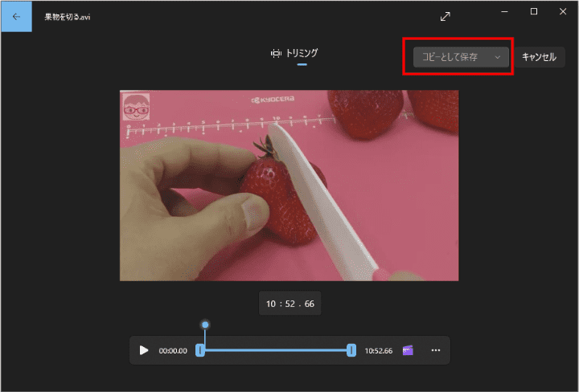The width and height of the screenshot is (579, 392).
Task: Play the video
Action: (144, 350)
